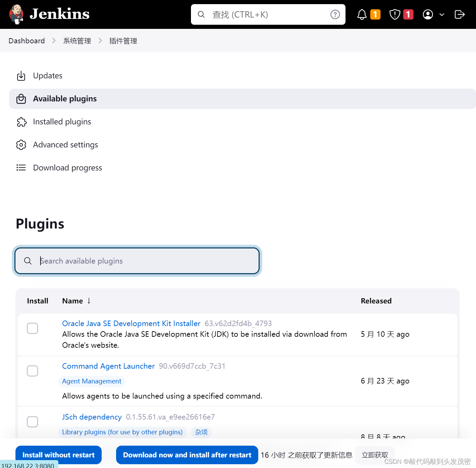This screenshot has width=476, height=468.
Task: Click the '6 月 23 天 ago' release date
Action: tap(385, 381)
